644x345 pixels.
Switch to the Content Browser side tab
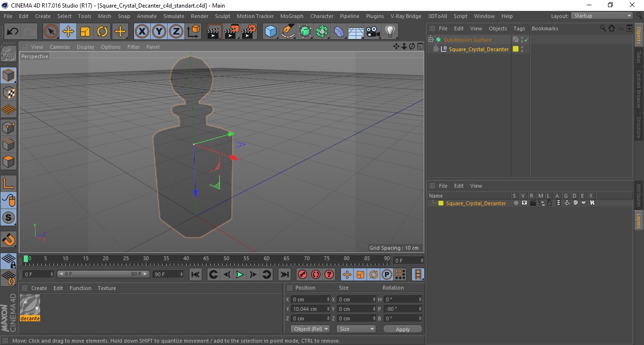[639, 89]
